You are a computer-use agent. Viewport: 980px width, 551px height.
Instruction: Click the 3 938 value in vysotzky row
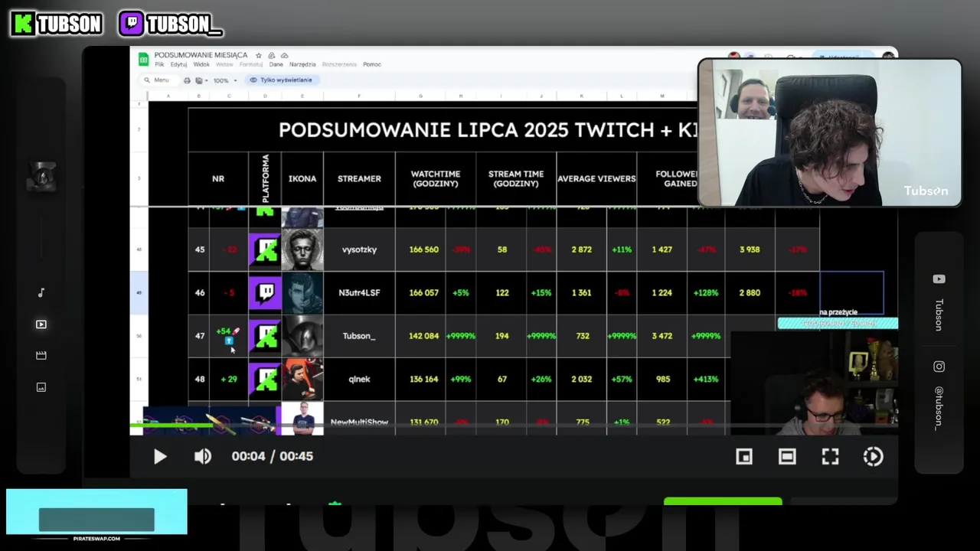(x=750, y=249)
